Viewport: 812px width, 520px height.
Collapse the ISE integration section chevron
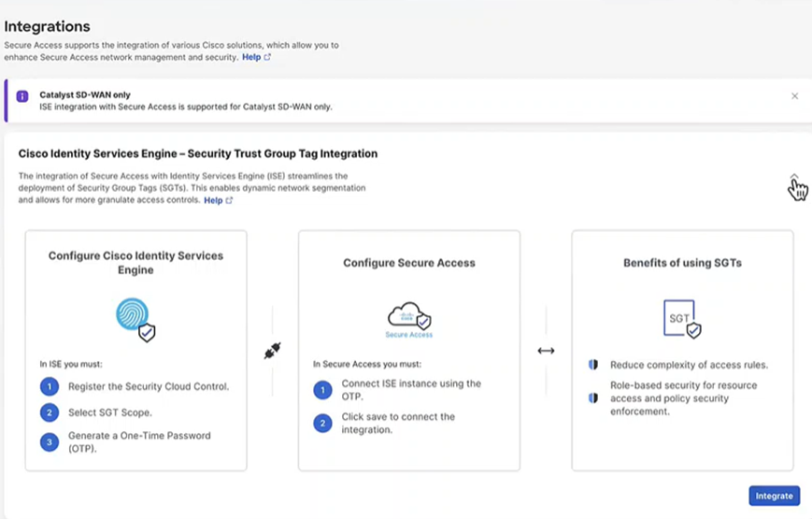pyautogui.click(x=794, y=178)
